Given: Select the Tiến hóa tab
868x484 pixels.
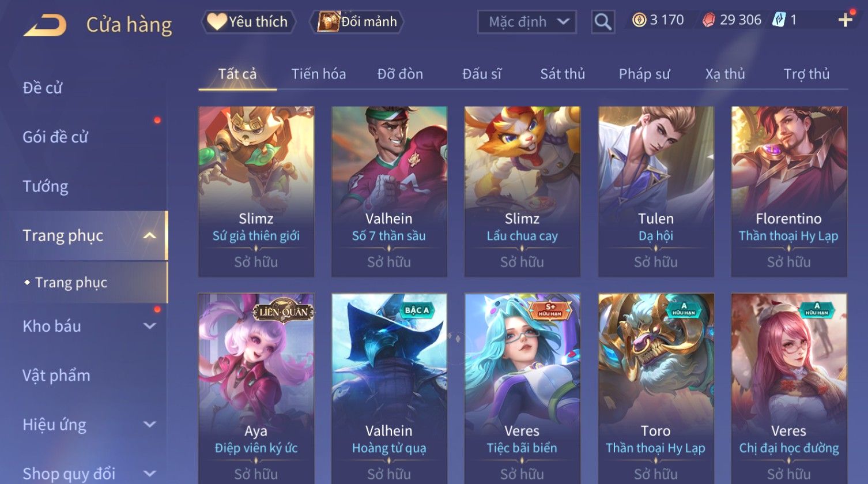Looking at the screenshot, I should pos(318,74).
